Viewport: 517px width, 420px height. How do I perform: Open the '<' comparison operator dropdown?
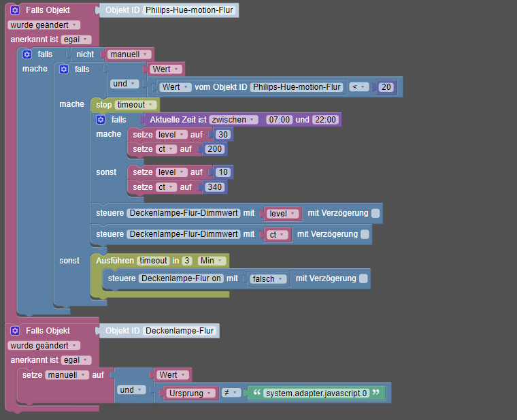click(359, 87)
